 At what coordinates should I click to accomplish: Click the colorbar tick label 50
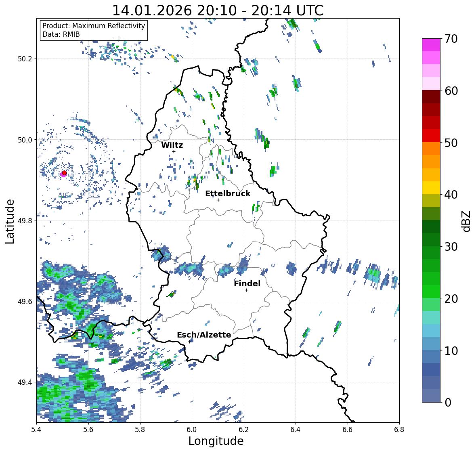coord(451,143)
